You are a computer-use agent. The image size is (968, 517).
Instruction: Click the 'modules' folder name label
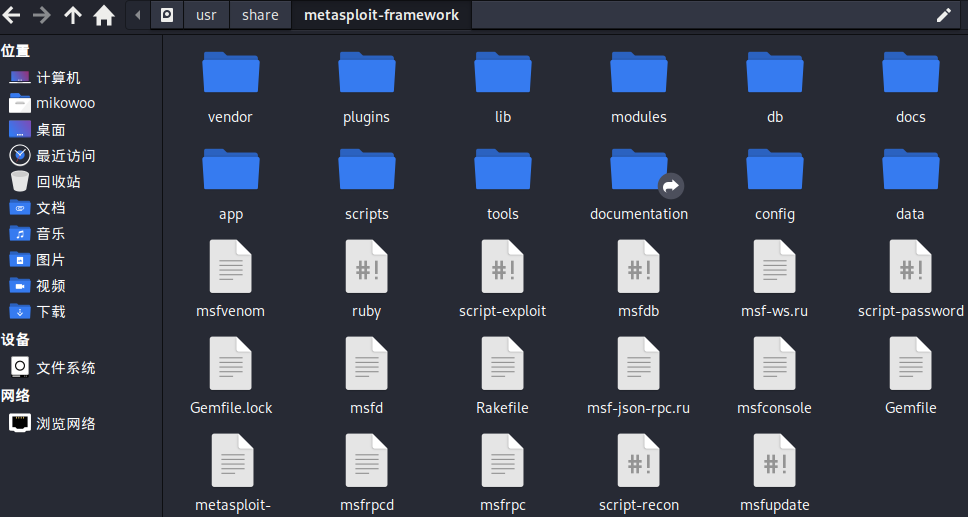point(639,117)
